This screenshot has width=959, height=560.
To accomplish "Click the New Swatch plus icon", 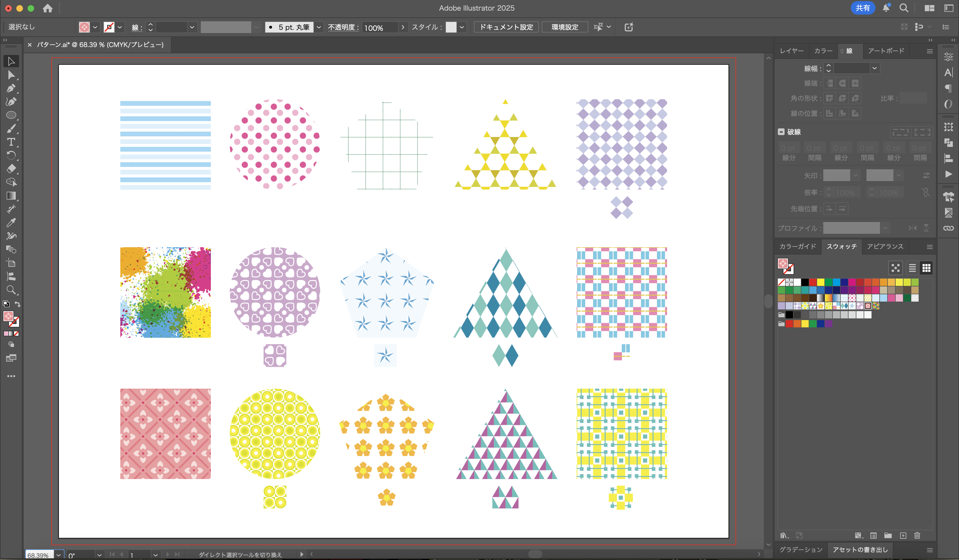I will pyautogui.click(x=903, y=536).
